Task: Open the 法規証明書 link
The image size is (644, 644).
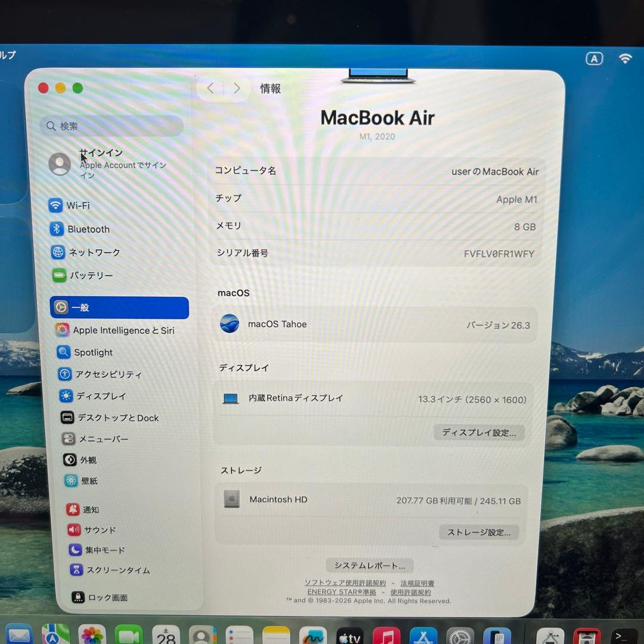Action: coord(417,583)
